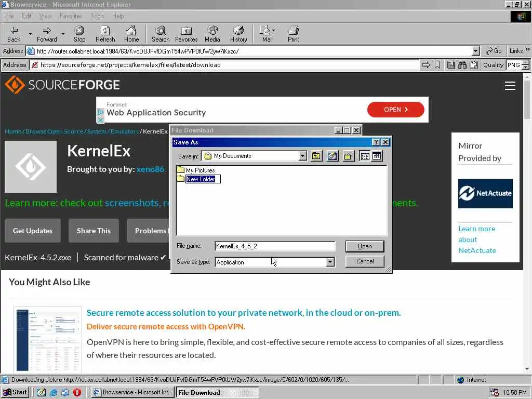The image size is (532, 399).
Task: Click the Learn more about NetActuate link
Action: coord(477,240)
